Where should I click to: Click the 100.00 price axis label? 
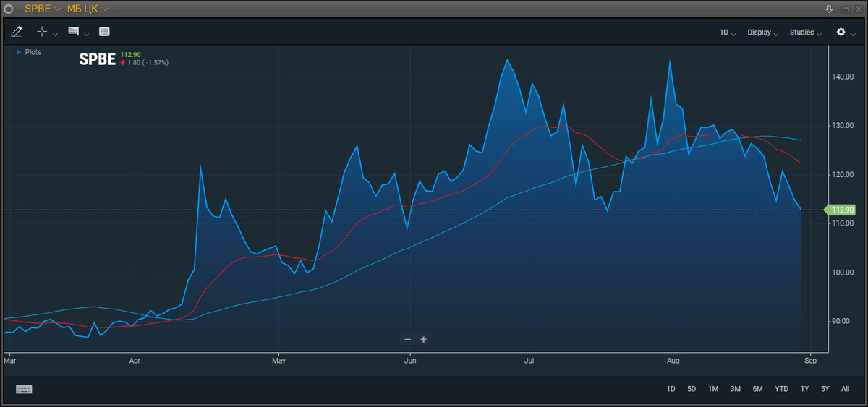pos(844,273)
